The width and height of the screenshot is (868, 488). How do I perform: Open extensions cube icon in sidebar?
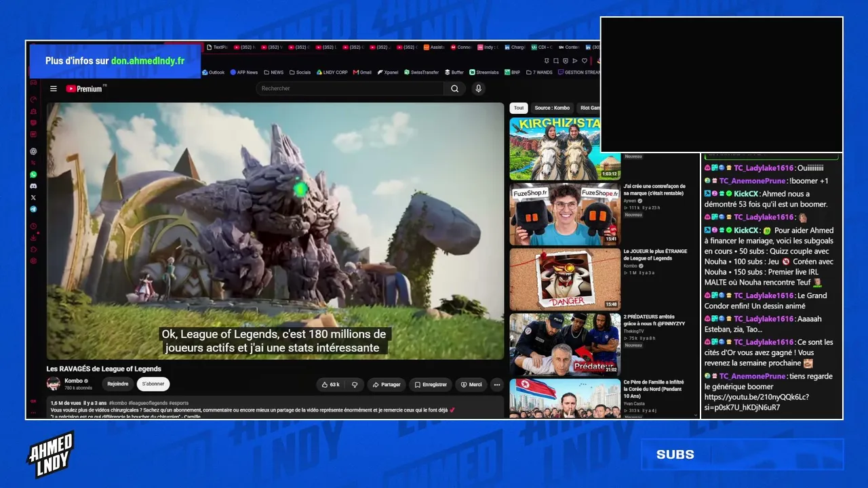(33, 249)
